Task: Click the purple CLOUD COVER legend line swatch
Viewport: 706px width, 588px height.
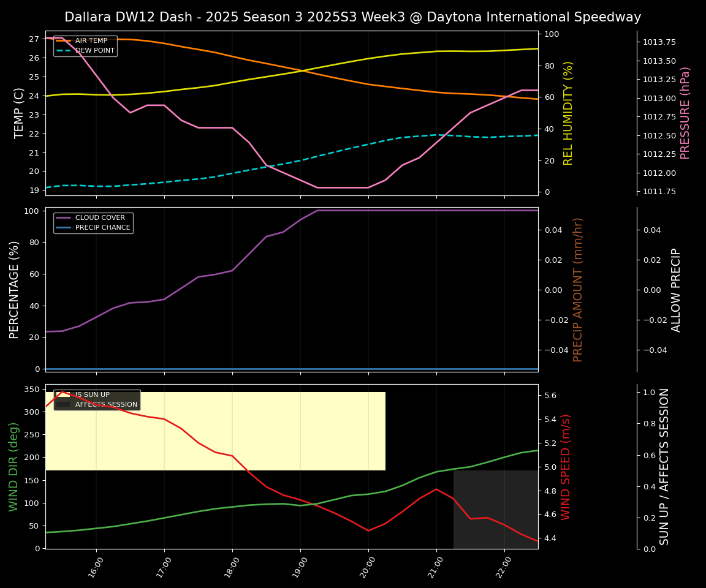Action: pyautogui.click(x=64, y=218)
